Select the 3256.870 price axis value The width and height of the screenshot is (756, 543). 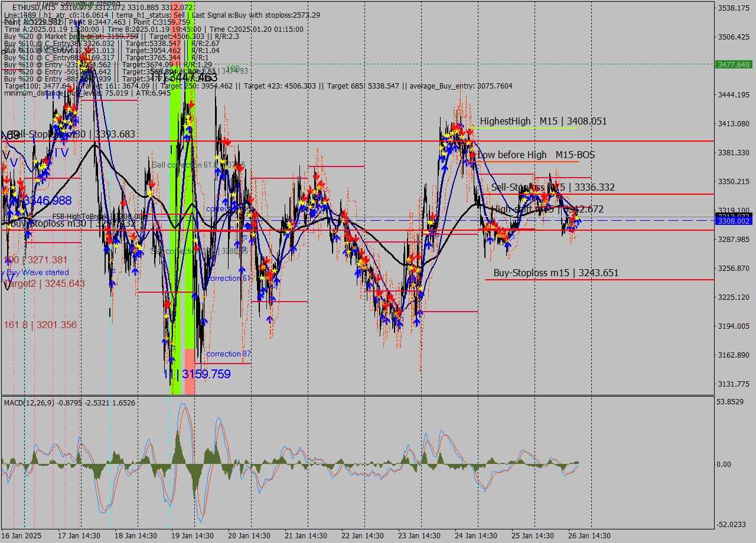click(732, 268)
